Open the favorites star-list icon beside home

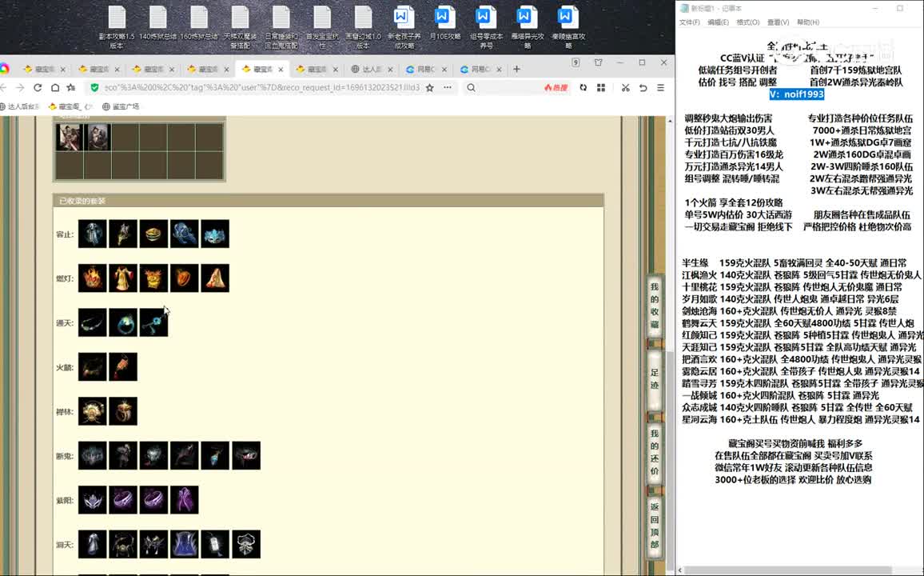pos(71,87)
